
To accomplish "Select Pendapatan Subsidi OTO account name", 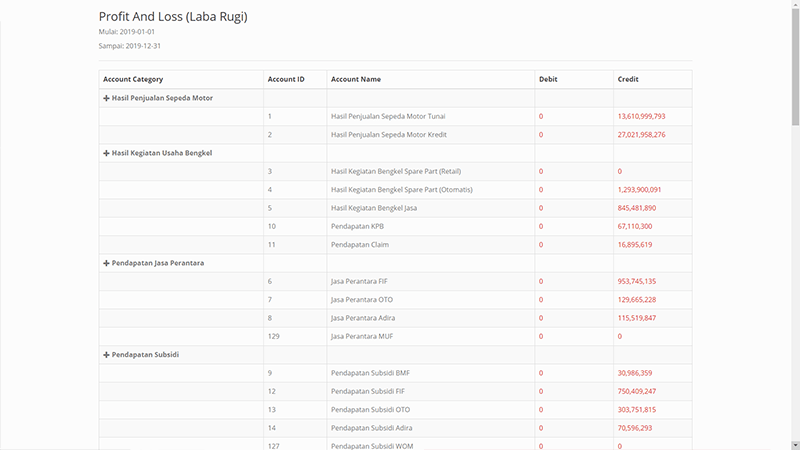I will (370, 410).
